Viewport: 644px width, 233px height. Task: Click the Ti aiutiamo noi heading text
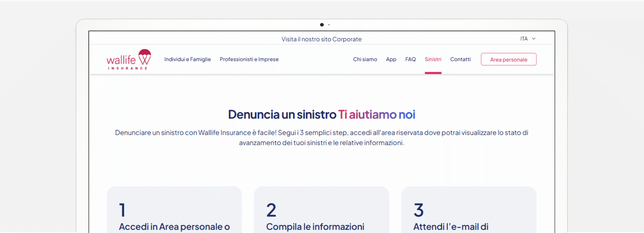point(377,115)
